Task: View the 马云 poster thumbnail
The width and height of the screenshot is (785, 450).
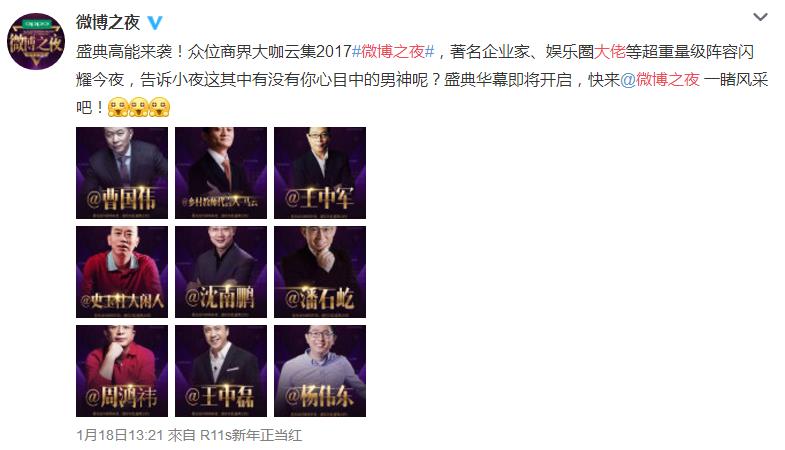Action: coord(221,173)
